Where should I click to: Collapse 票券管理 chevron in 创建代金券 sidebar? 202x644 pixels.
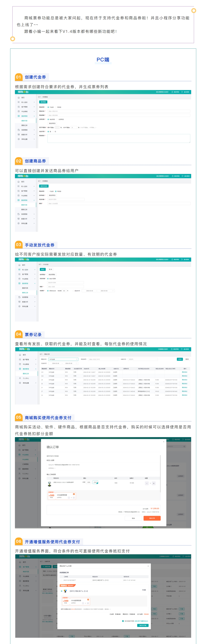point(34,116)
